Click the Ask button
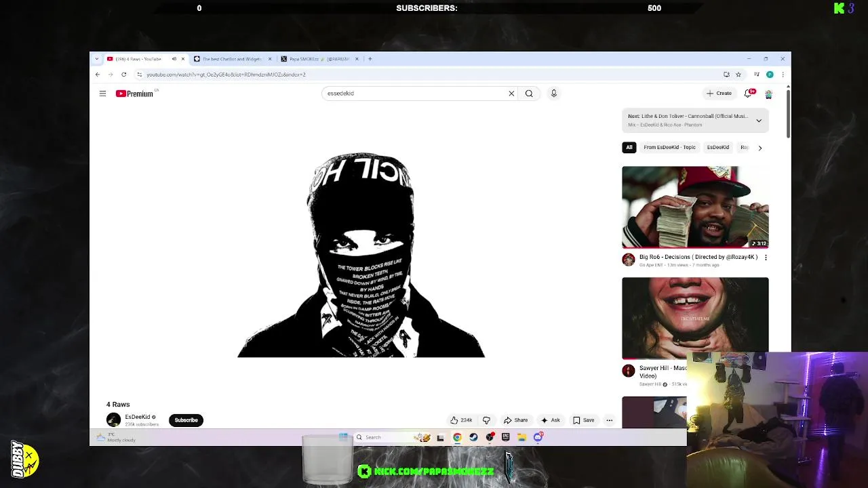Viewport: 868px width, 488px height. (550, 420)
